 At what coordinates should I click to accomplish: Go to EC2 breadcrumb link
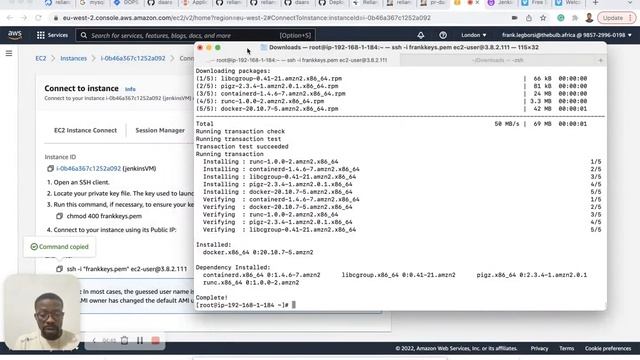pos(41,58)
